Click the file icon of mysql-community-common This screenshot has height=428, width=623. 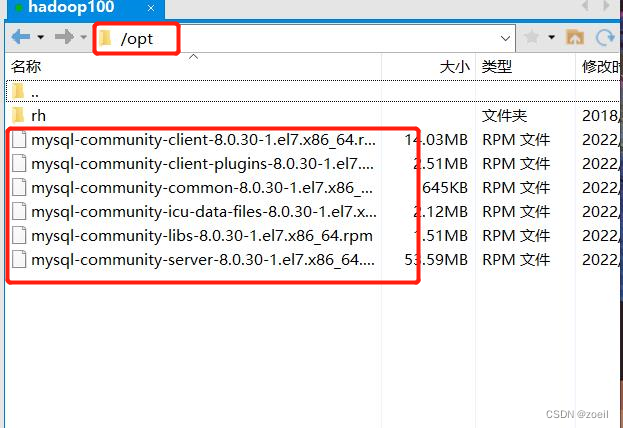coord(19,188)
